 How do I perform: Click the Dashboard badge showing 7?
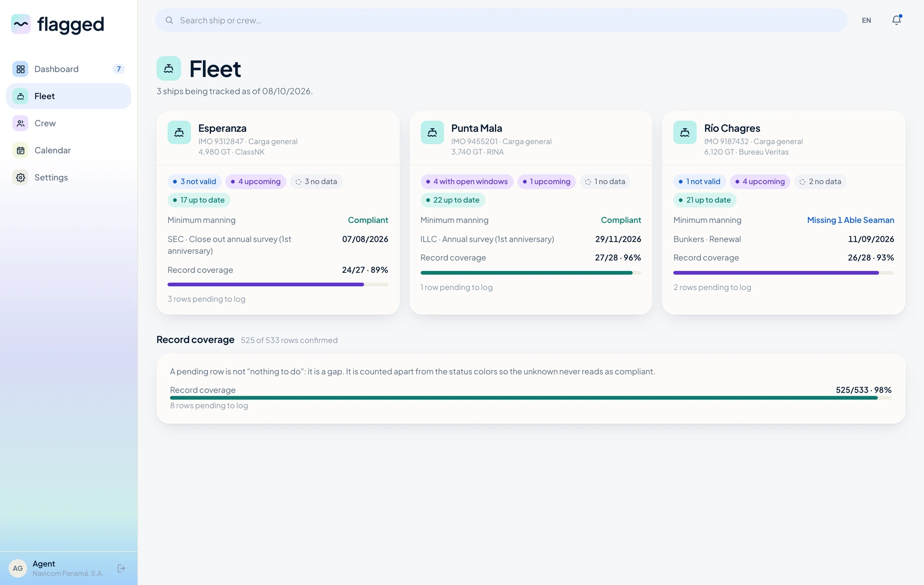(119, 69)
